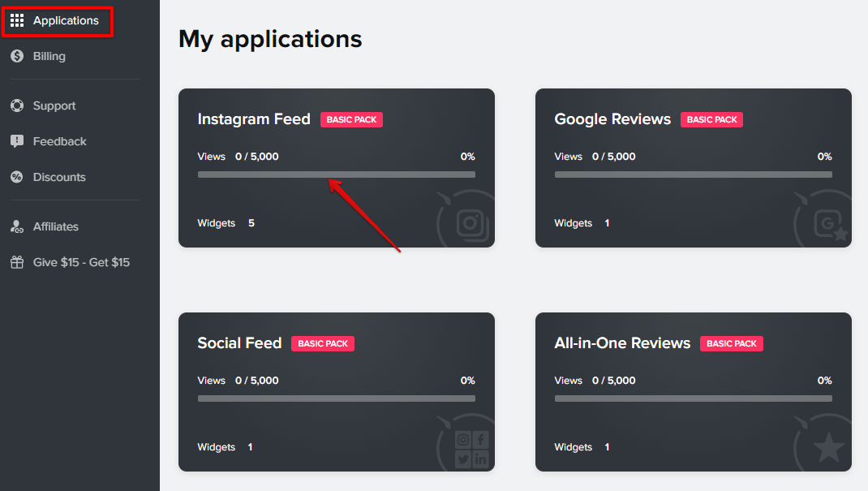Click the Billing dollar icon
868x491 pixels.
[x=17, y=56]
